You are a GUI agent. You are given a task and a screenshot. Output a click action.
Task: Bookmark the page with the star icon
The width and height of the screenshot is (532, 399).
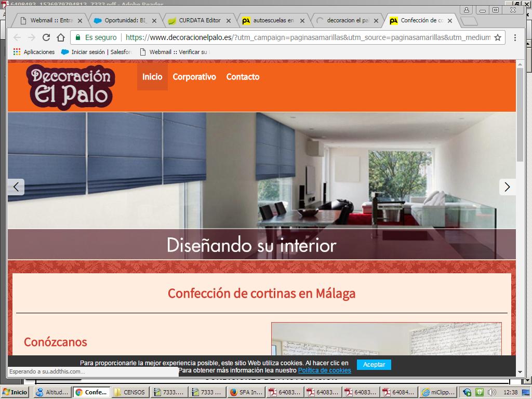tap(498, 37)
